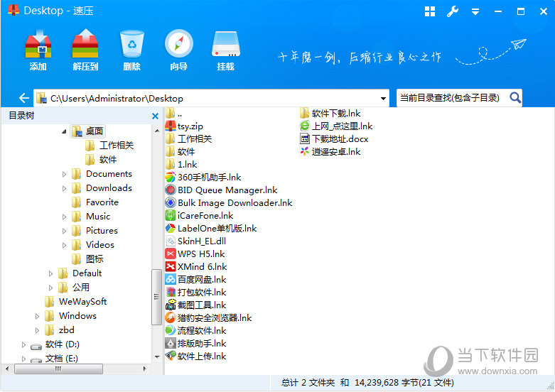Click tree panel scroll down arrow

coord(157,357)
